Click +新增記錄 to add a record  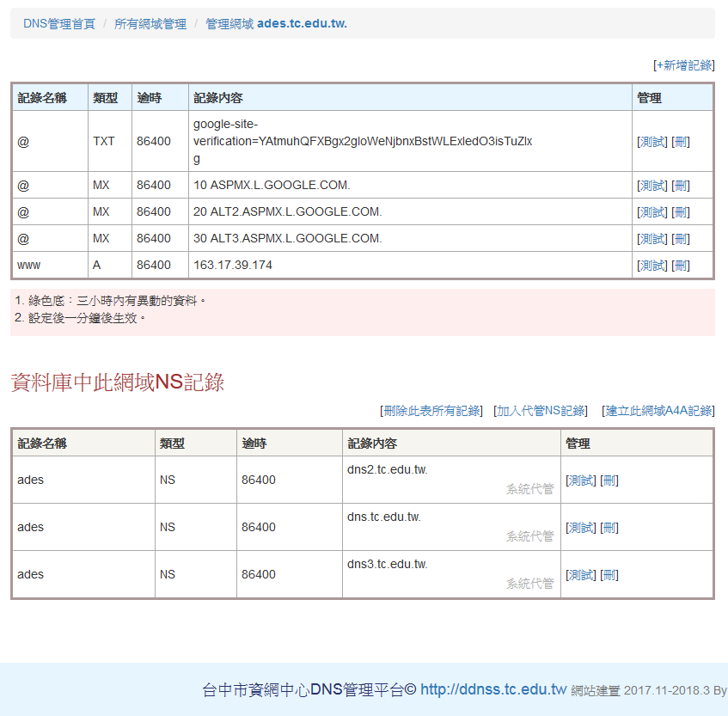(x=684, y=65)
